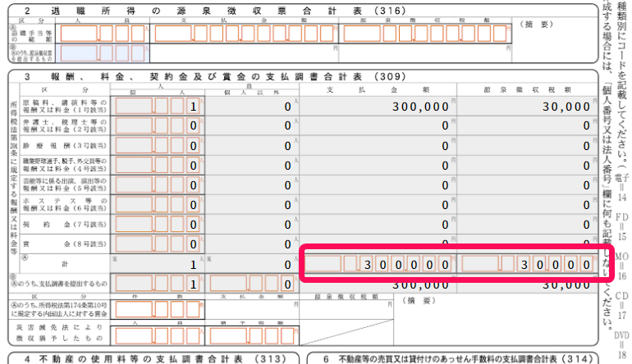Click the 計 row 支払金額 digit field showing 300000
The height and width of the screenshot is (364, 632).
click(378, 264)
